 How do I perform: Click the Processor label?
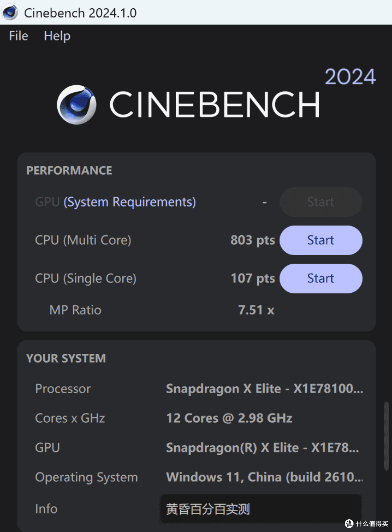[63, 389]
